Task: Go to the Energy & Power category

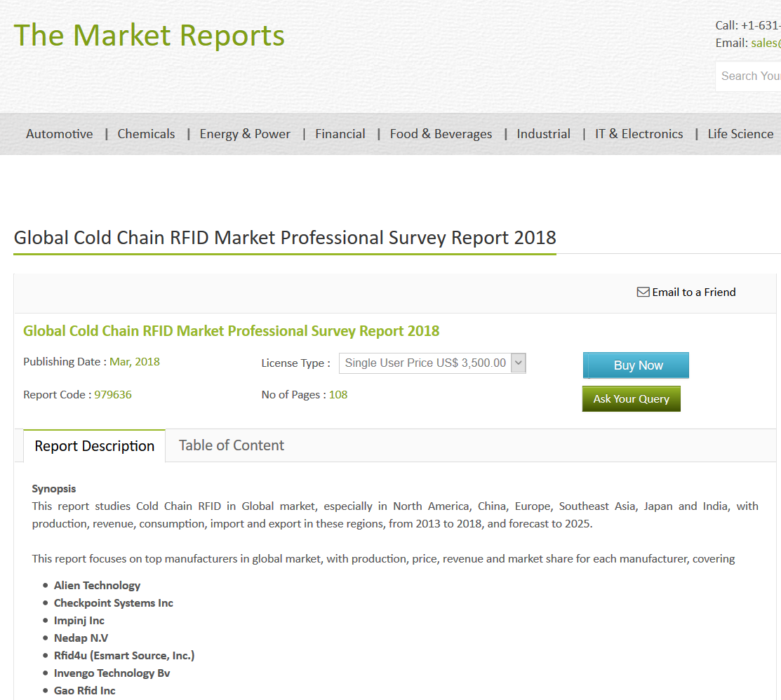Action: [x=245, y=134]
